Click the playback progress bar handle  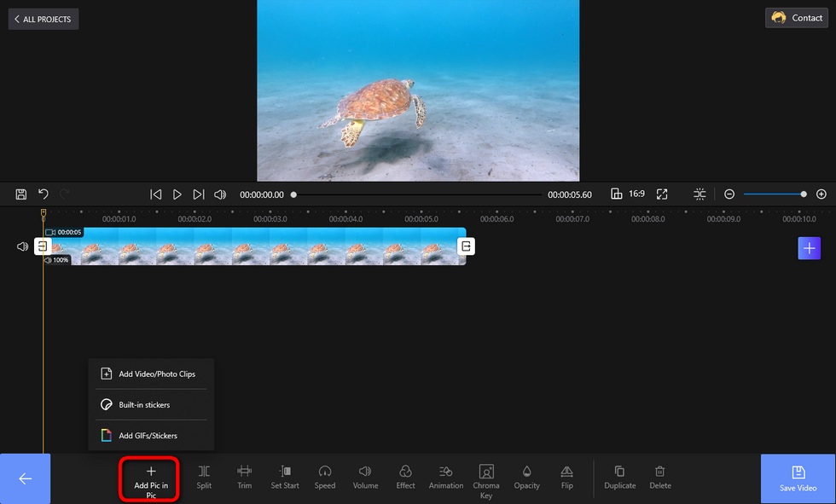tap(293, 194)
